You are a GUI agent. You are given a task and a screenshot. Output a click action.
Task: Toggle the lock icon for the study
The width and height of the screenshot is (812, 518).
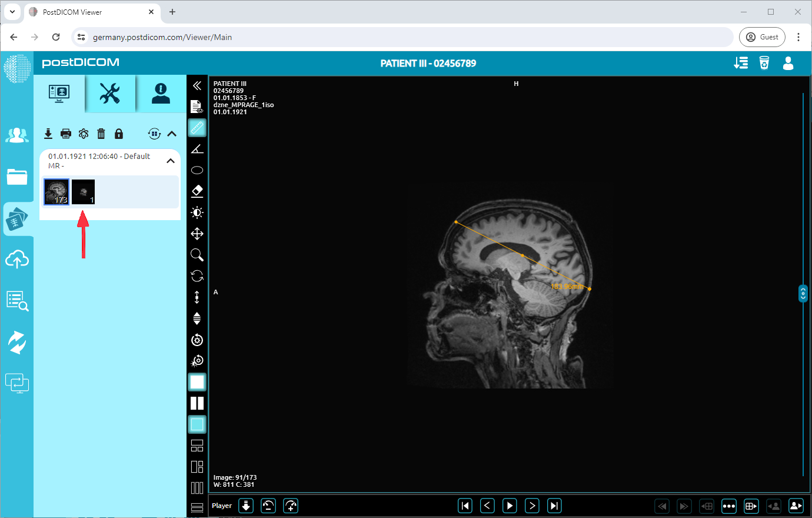[119, 134]
